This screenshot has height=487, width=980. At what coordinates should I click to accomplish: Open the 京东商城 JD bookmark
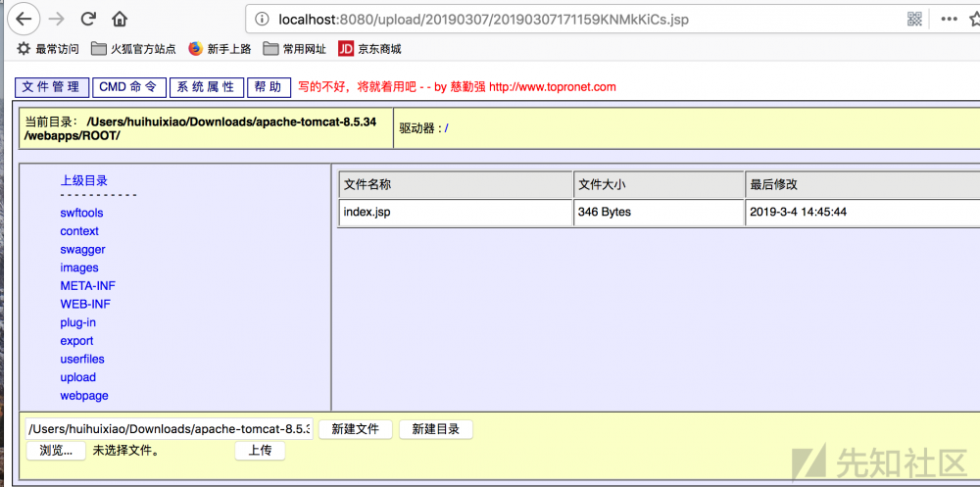point(369,49)
